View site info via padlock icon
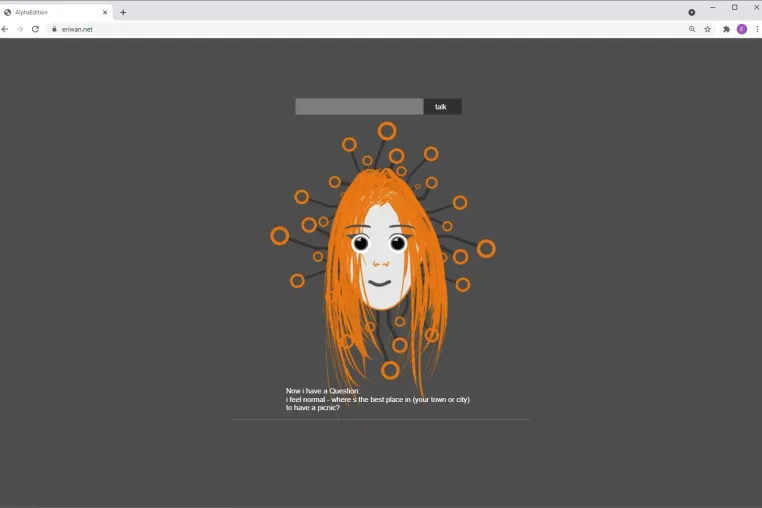The width and height of the screenshot is (762, 508). [x=54, y=29]
